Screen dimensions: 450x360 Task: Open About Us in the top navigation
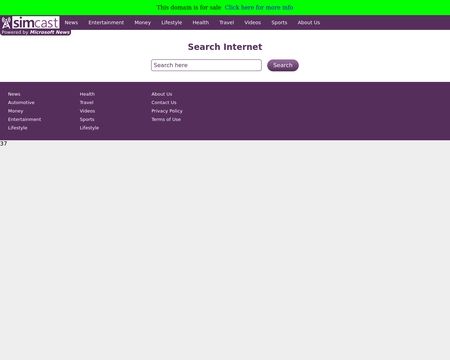pos(309,23)
